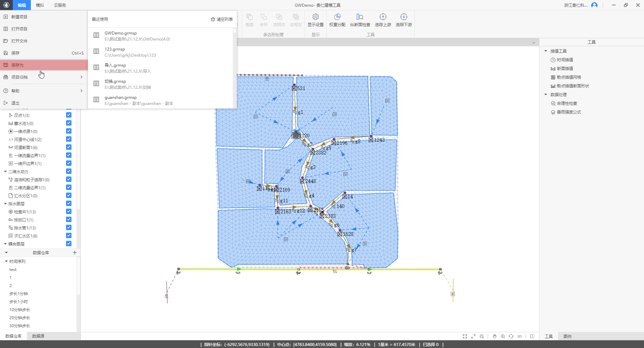Image resolution: width=644 pixels, height=348 pixels.
Task: Activate the pan hand tool
Action: [x=494, y=336]
